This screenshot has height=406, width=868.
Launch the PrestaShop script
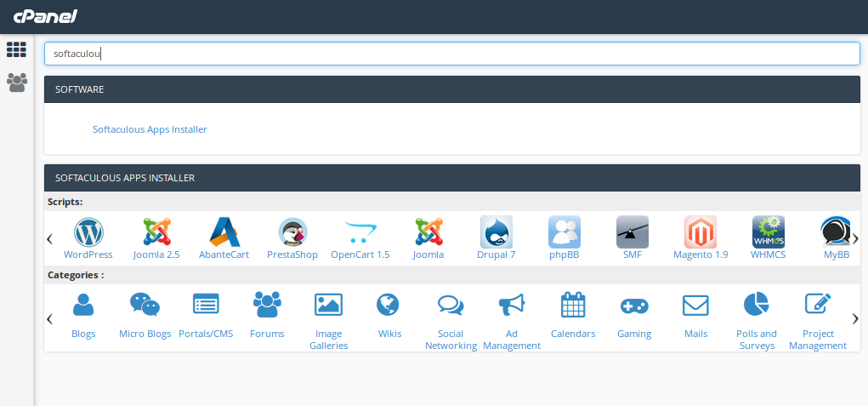click(x=292, y=232)
